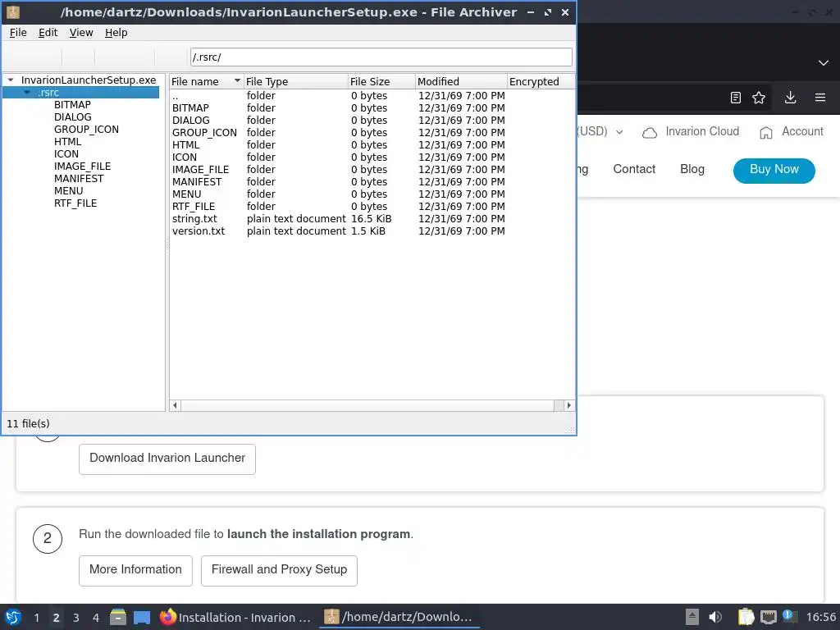Select IMAGE_FILE in the left tree
This screenshot has height=630, width=840.
(83, 166)
